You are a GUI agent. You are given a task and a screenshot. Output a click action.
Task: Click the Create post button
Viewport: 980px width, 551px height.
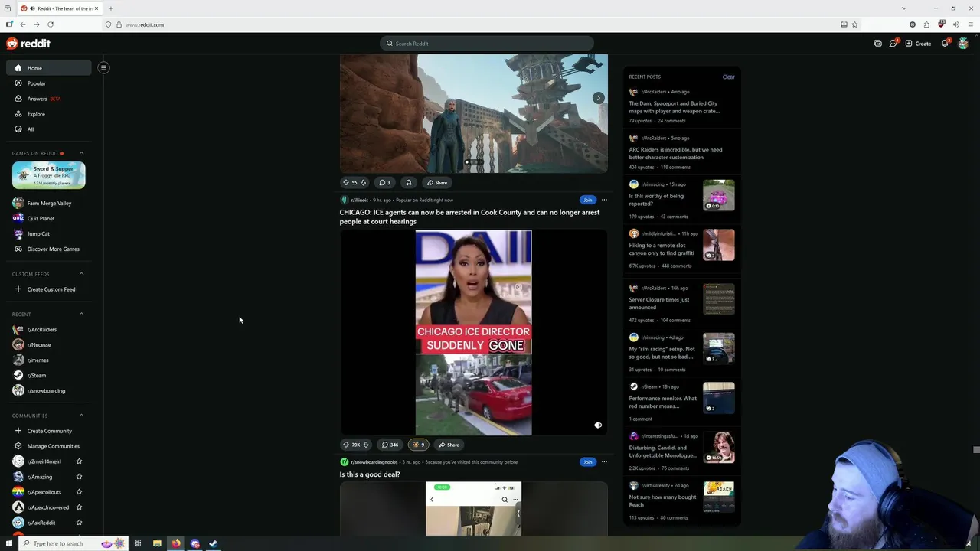(918, 44)
